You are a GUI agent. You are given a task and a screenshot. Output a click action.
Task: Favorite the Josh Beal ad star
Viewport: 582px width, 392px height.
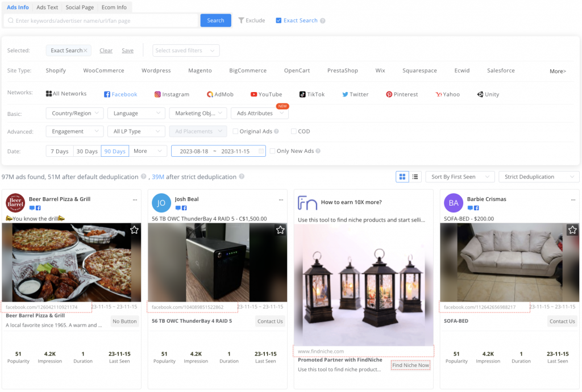tap(280, 230)
